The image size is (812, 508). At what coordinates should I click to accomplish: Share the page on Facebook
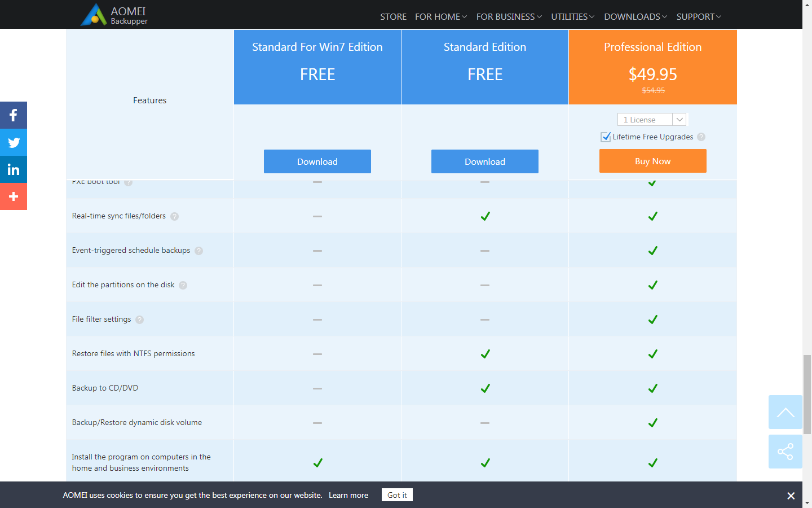(x=14, y=115)
